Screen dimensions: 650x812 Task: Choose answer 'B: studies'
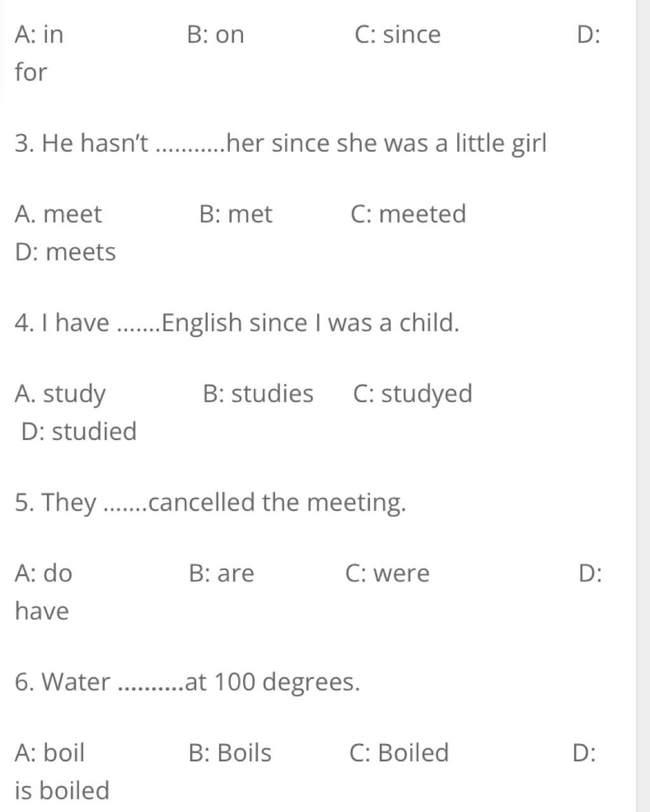(258, 394)
